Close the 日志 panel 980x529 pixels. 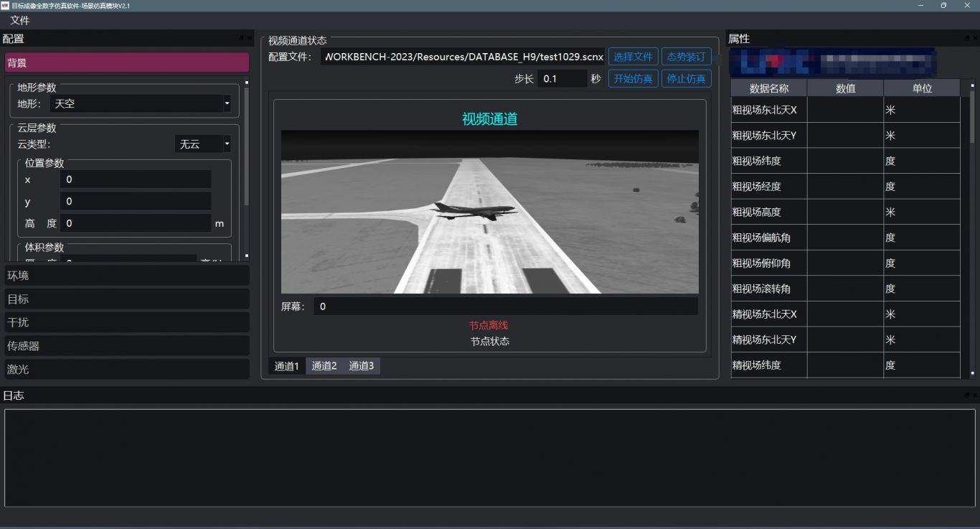click(x=975, y=395)
